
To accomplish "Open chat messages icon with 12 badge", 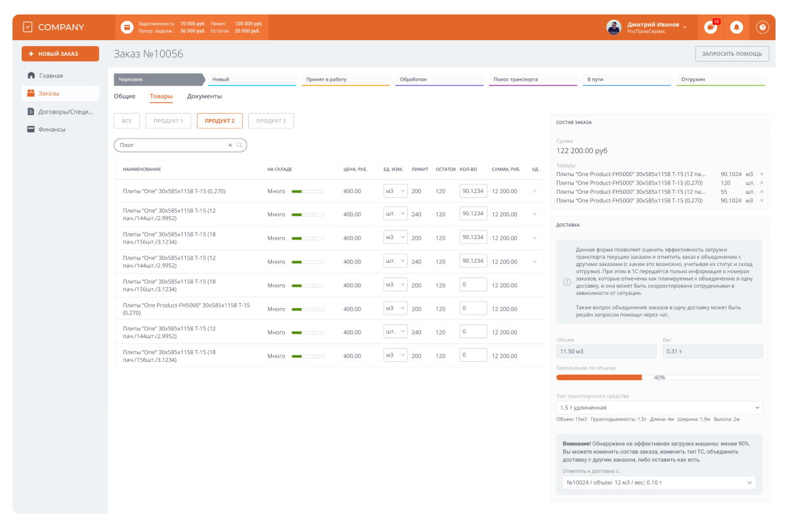I will tap(710, 28).
